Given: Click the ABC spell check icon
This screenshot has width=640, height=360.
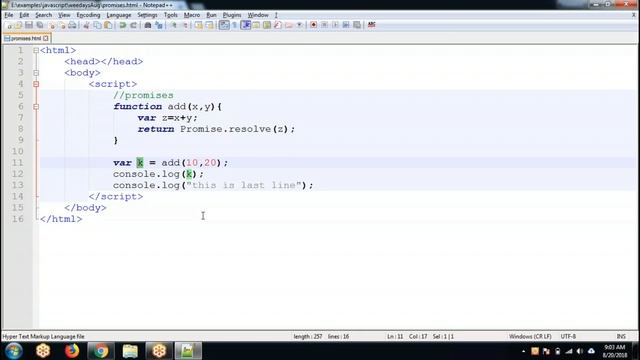Looking at the screenshot, I should tap(371, 25).
